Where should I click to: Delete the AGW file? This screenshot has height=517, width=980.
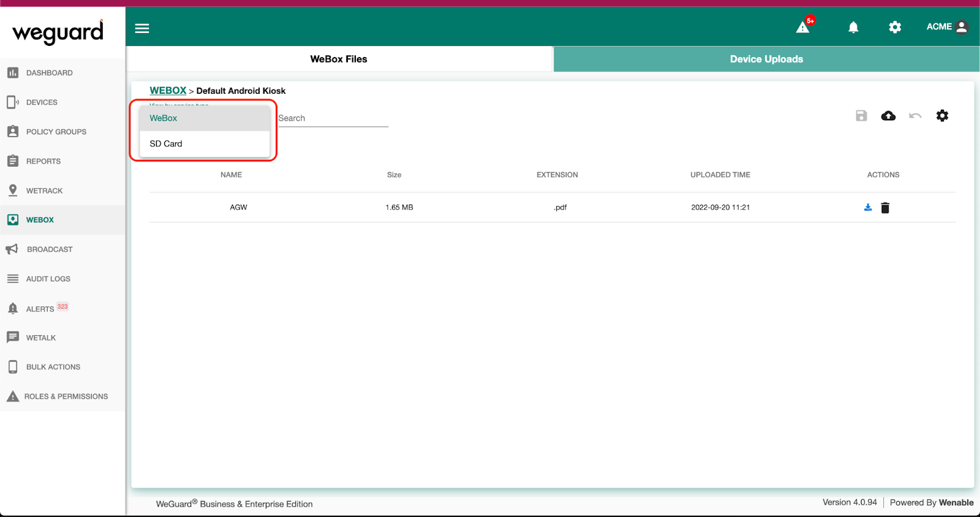(x=885, y=208)
